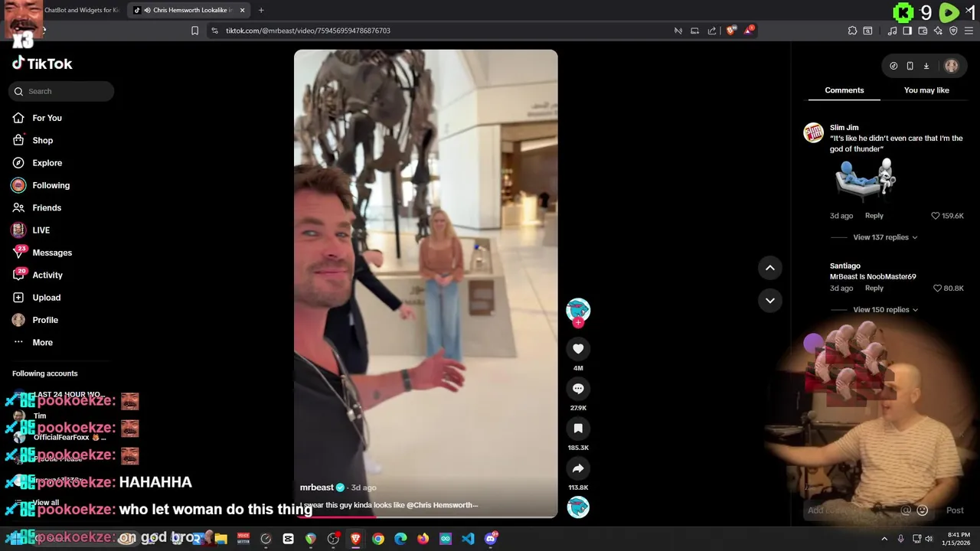This screenshot has width=980, height=551.
Task: Go to previous video with up arrow
Action: pos(770,268)
